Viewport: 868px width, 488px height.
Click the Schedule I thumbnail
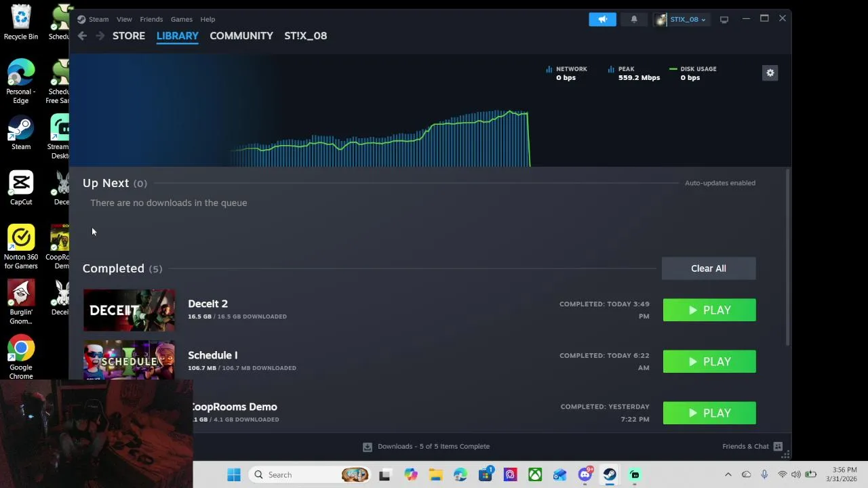pos(129,360)
